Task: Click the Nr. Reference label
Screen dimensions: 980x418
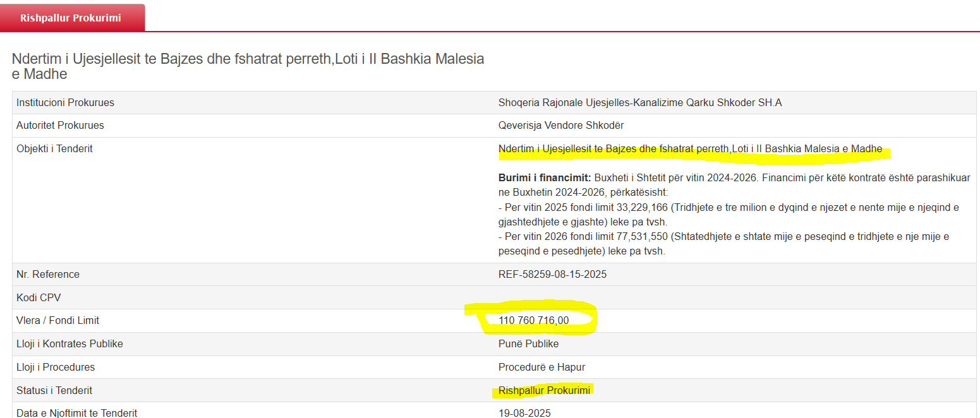Action: [48, 274]
